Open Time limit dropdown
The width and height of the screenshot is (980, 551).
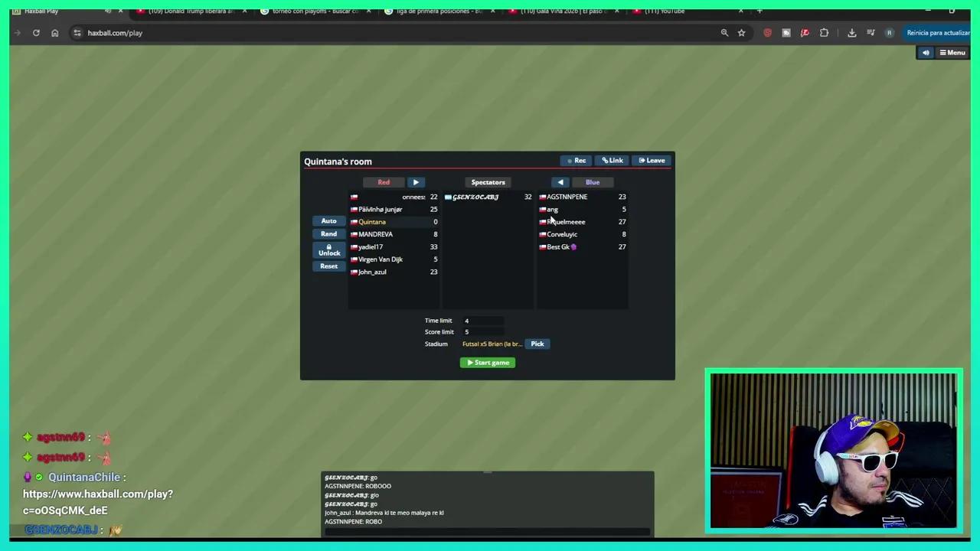coord(482,321)
